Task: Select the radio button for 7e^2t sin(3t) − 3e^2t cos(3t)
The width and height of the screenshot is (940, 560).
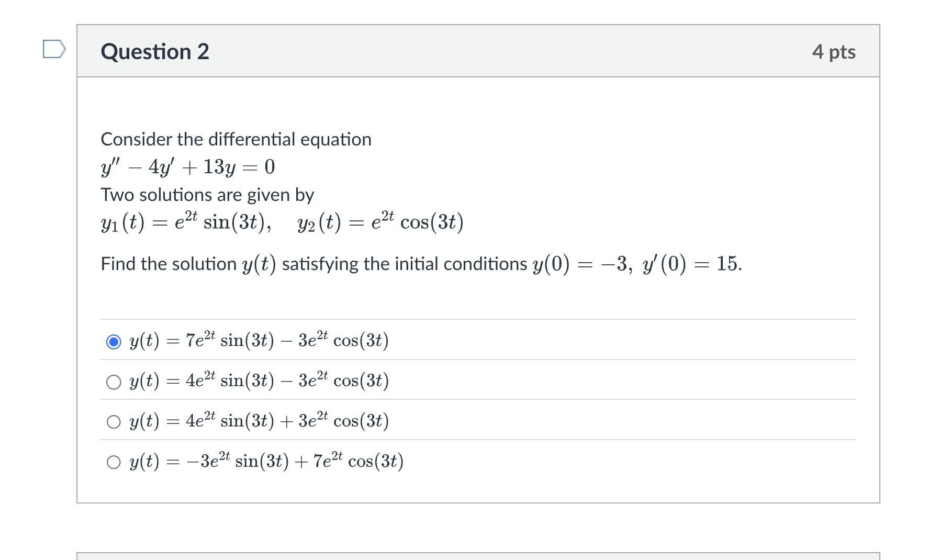Action: (x=113, y=341)
